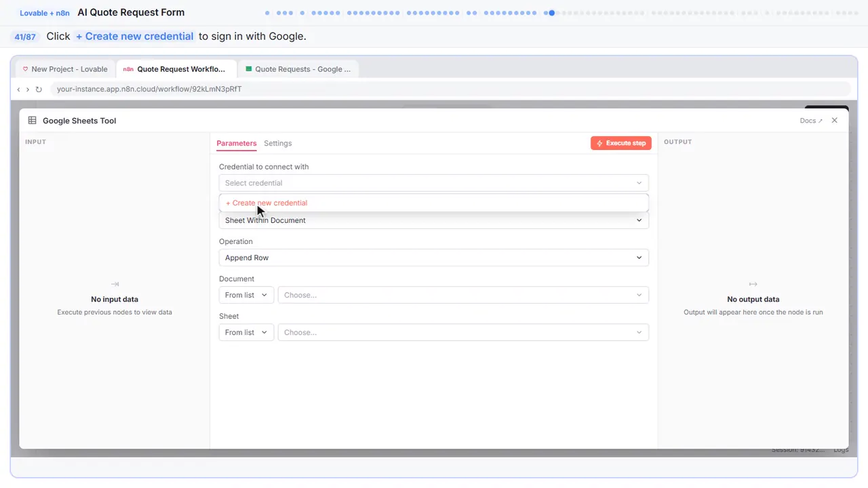
Task: Click the browser forward arrow
Action: (28, 89)
